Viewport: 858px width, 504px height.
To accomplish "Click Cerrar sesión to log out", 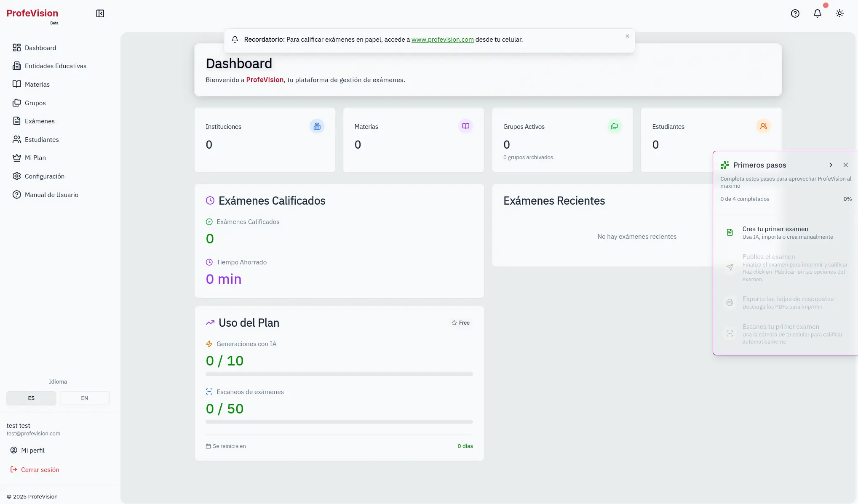I will (40, 469).
